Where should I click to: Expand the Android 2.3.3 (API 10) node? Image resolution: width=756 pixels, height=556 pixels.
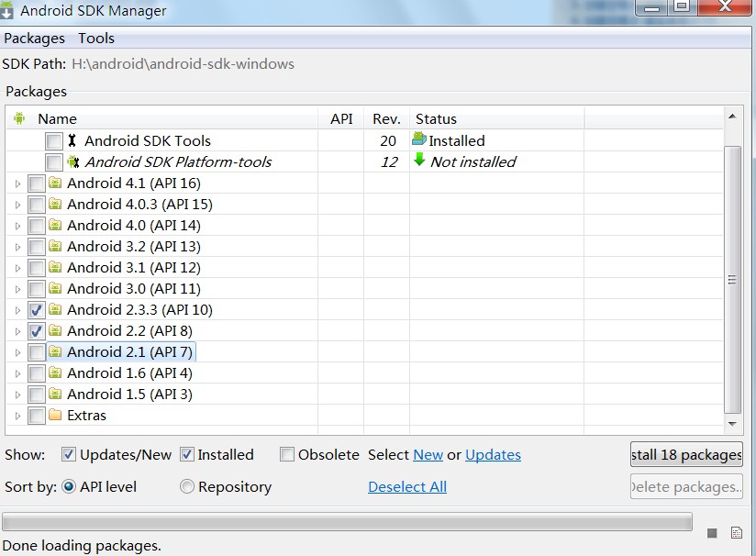click(x=17, y=310)
